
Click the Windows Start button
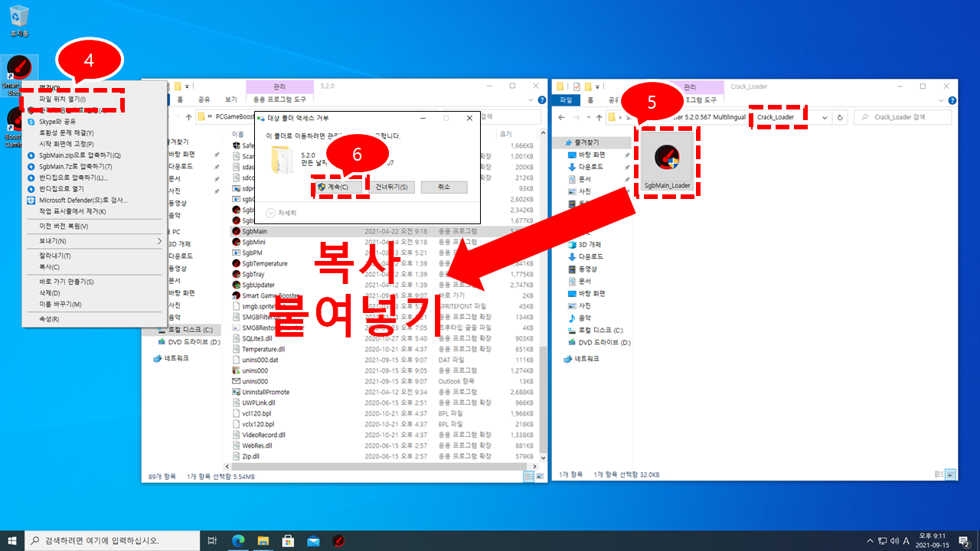click(12, 540)
